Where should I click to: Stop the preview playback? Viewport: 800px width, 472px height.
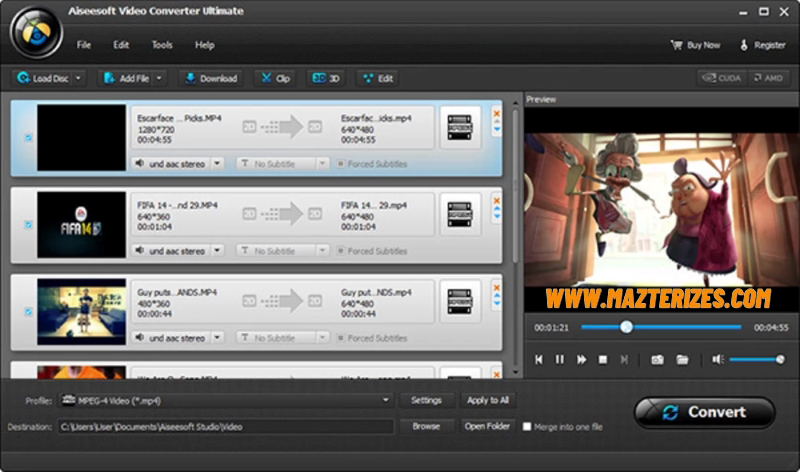click(603, 360)
